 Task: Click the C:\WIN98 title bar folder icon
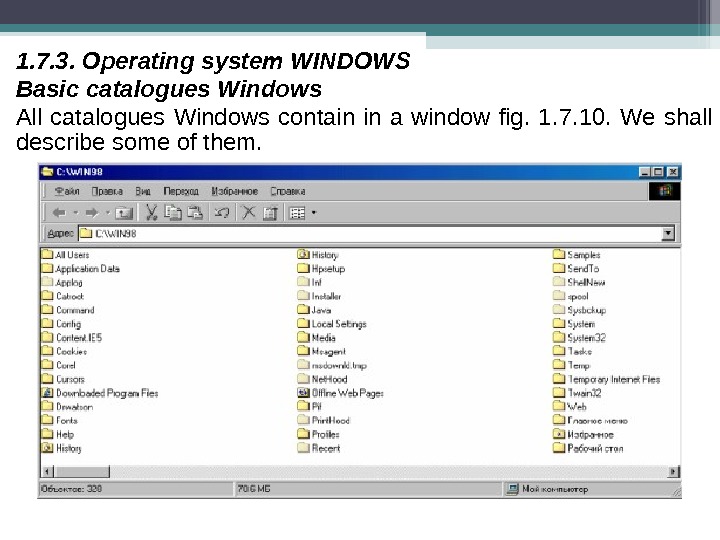tap(47, 172)
